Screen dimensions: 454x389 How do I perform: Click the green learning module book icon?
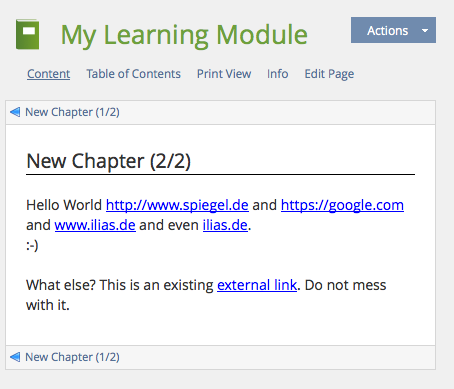pyautogui.click(x=28, y=34)
